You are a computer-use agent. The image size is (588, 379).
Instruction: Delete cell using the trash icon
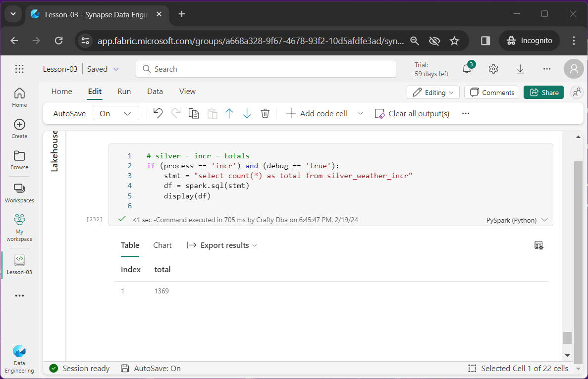click(x=265, y=113)
